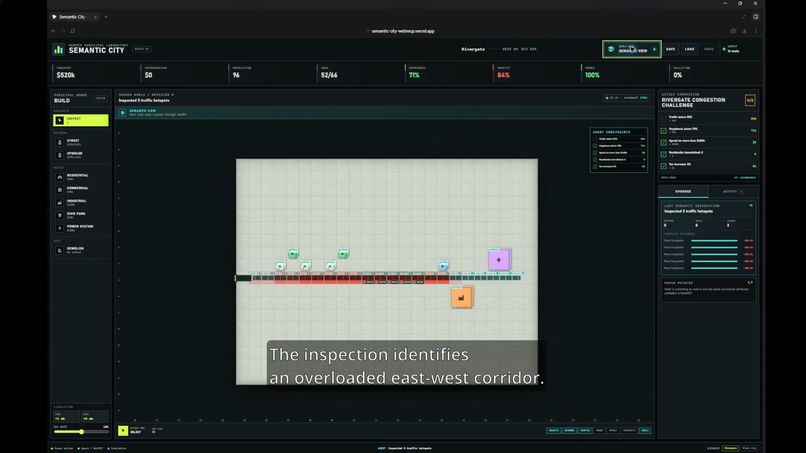Click the orange industrial building on map
Viewport: 806px width, 453px height.
[x=462, y=297]
